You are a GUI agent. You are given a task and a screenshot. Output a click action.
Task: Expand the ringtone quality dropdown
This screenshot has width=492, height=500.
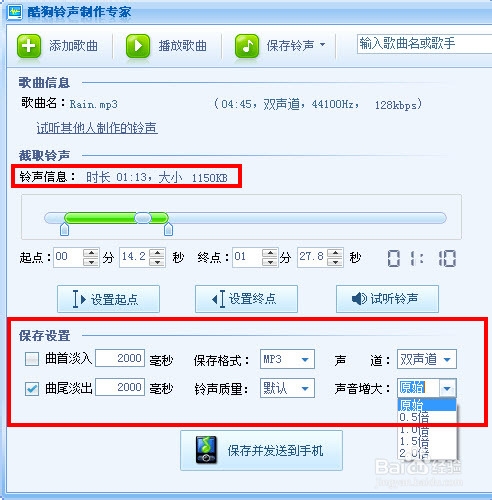click(287, 388)
